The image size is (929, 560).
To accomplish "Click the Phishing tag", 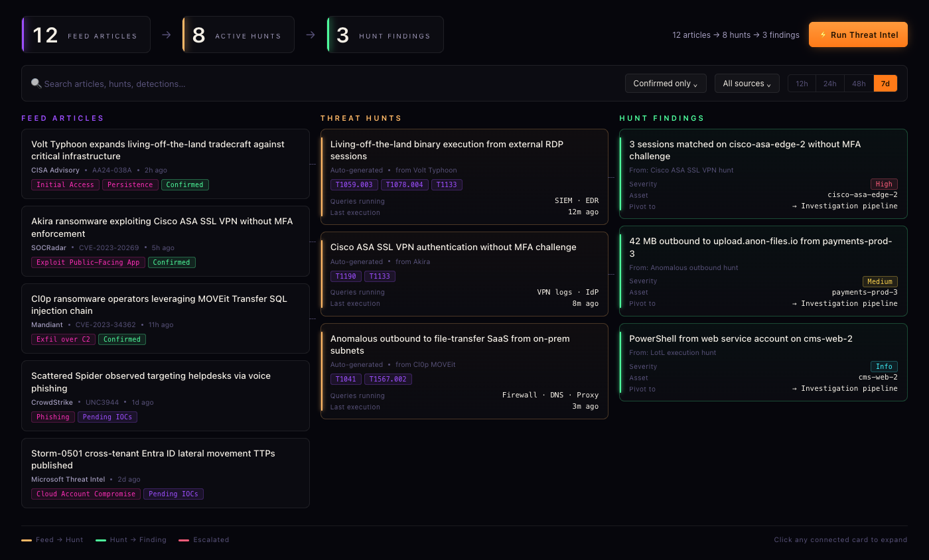I will (53, 417).
